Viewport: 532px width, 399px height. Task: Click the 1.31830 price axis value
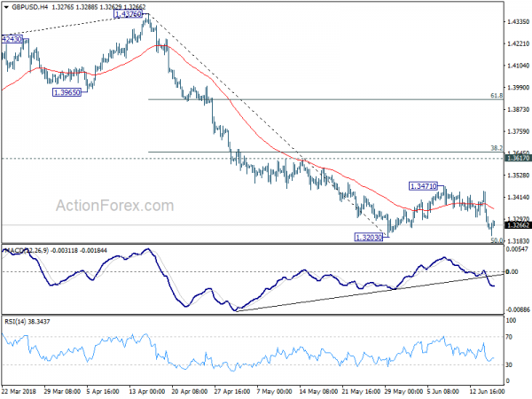click(x=518, y=241)
